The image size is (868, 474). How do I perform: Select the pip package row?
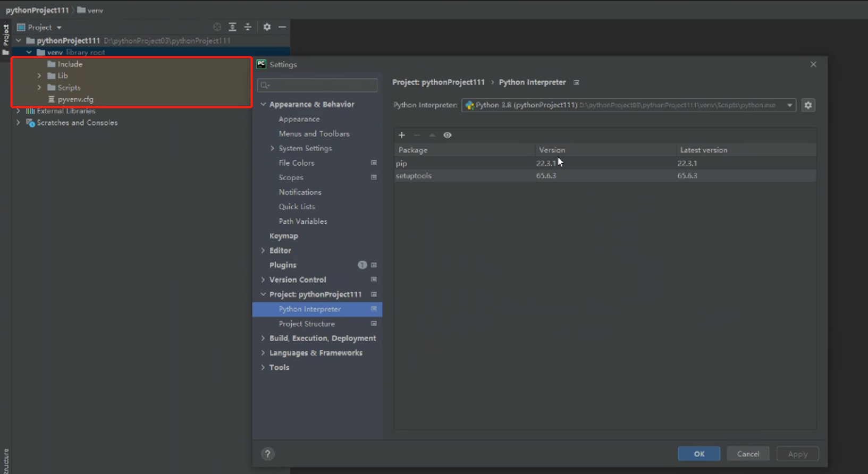(605, 163)
